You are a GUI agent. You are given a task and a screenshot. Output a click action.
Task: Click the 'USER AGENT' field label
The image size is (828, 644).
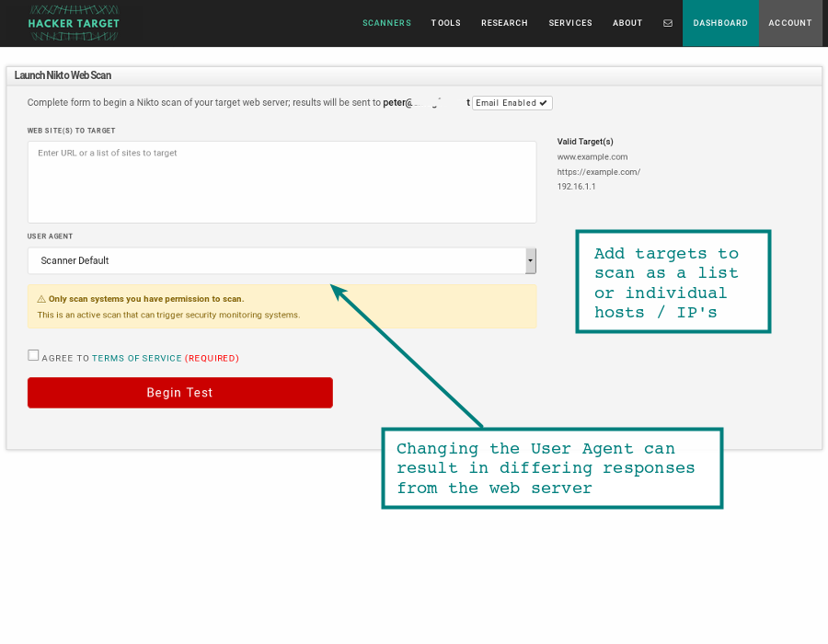pyautogui.click(x=51, y=236)
